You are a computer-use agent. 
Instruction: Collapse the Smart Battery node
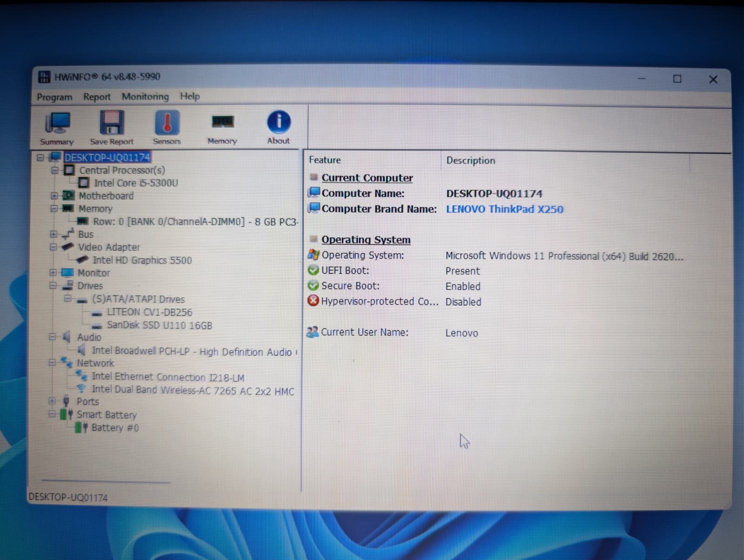click(x=52, y=413)
